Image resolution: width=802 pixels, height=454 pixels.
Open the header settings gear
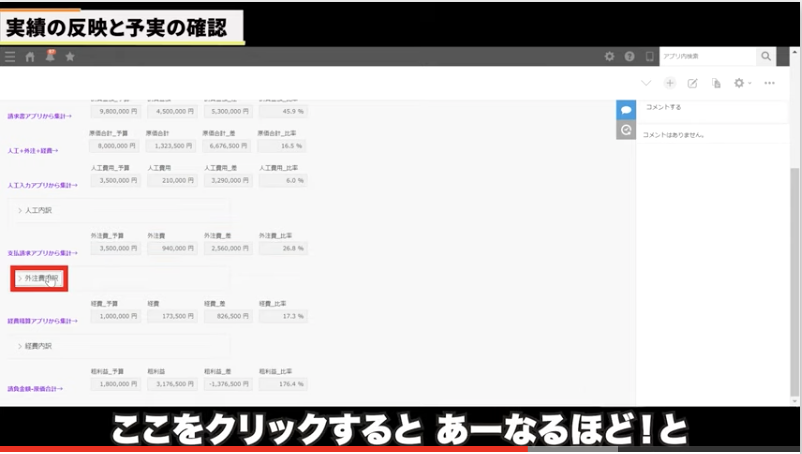[610, 57]
